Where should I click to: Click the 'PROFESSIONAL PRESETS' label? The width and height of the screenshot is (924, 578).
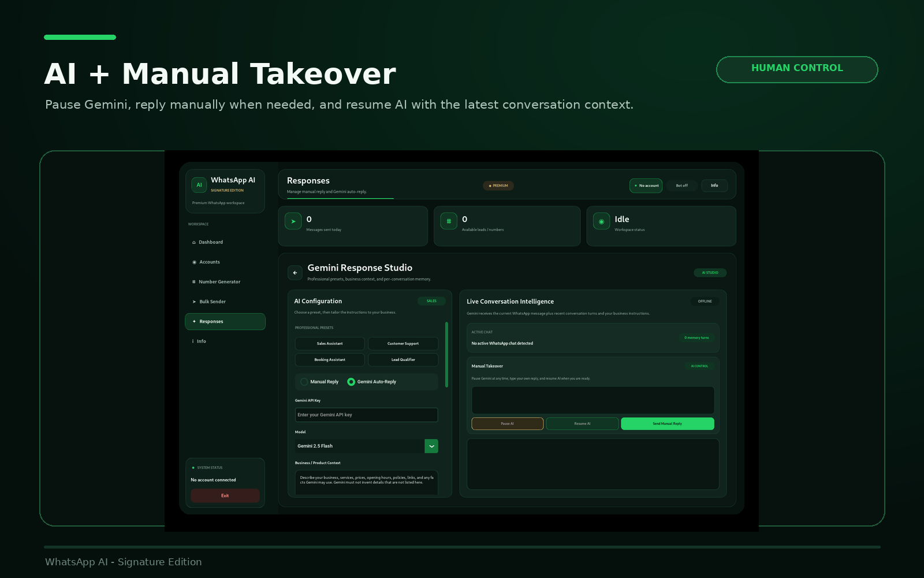[x=314, y=328]
